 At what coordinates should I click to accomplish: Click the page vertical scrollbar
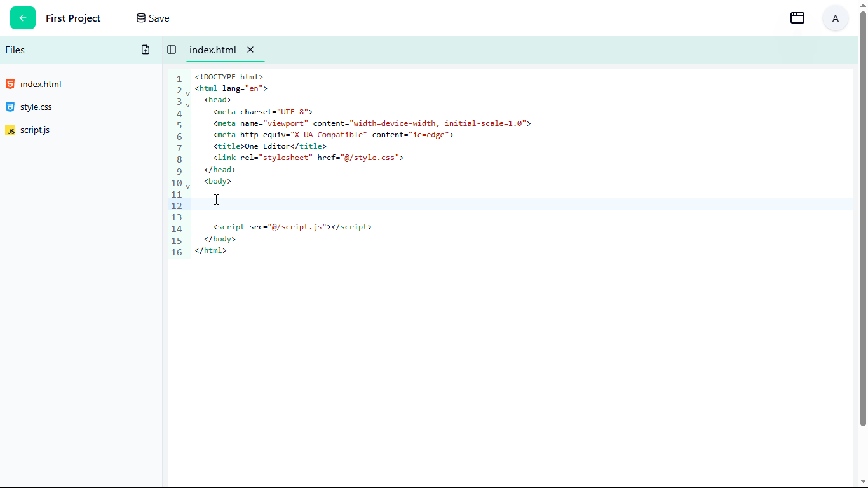(x=863, y=216)
